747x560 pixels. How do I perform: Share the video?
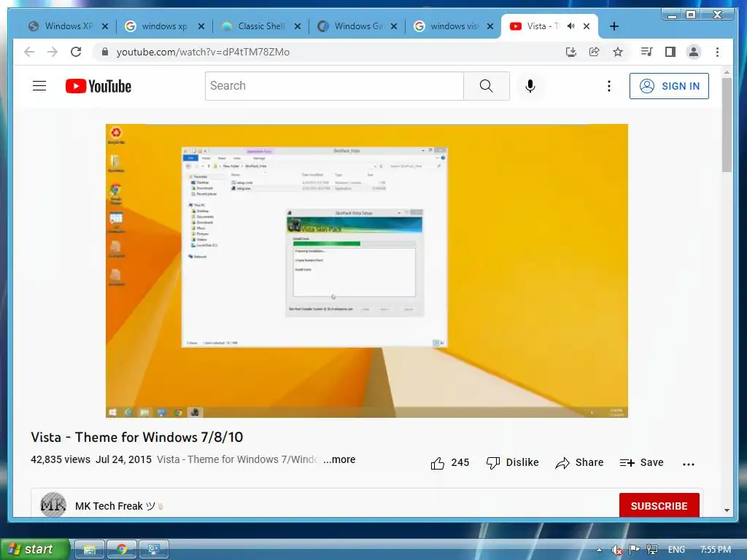(579, 463)
